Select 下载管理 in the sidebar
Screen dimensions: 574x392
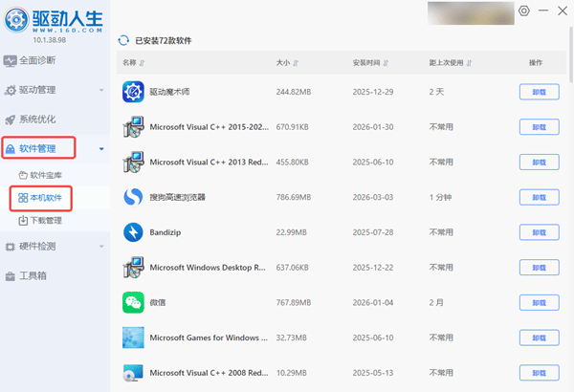click(x=46, y=221)
